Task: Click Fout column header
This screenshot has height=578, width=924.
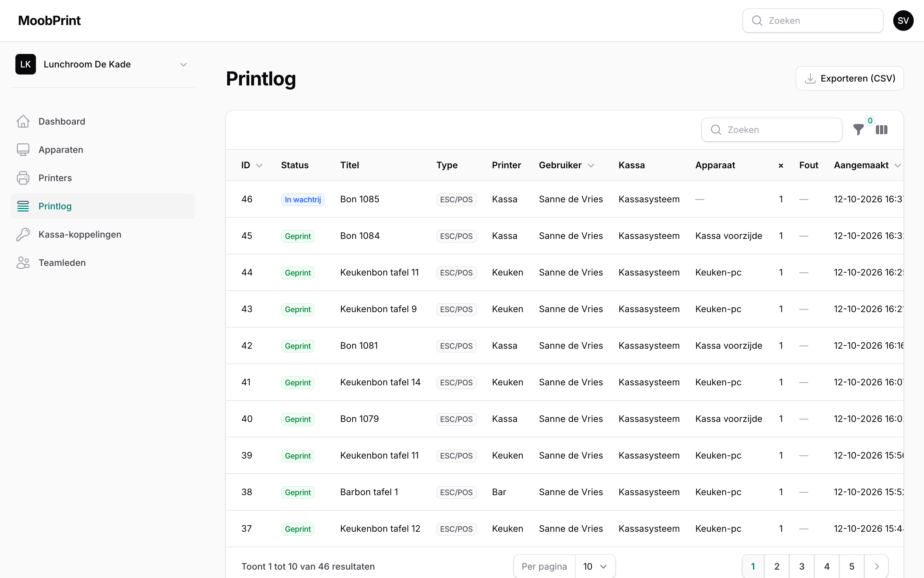Action: tap(809, 165)
